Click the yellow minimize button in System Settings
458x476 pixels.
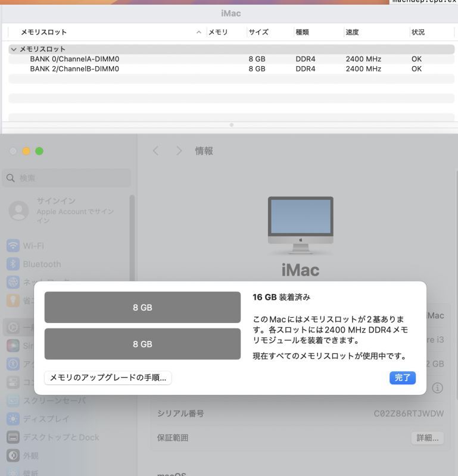tap(26, 151)
